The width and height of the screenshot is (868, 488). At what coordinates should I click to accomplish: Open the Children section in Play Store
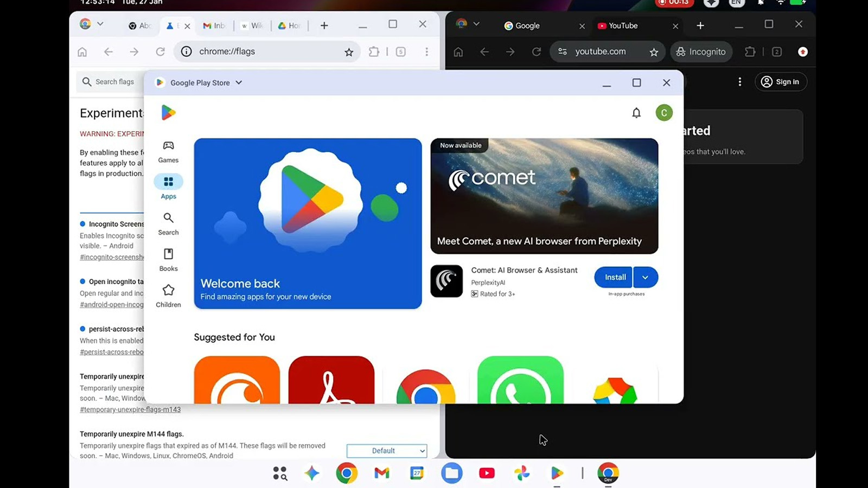tap(168, 295)
